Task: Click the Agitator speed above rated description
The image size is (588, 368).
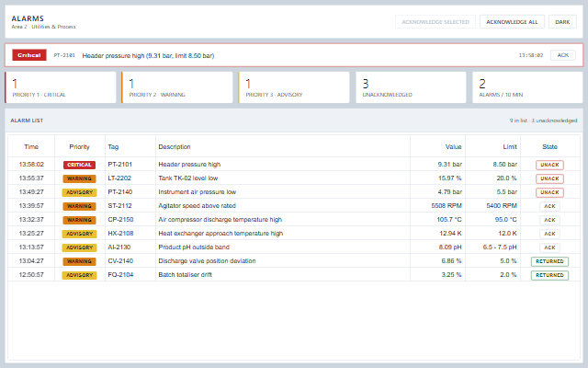Action: (197, 206)
